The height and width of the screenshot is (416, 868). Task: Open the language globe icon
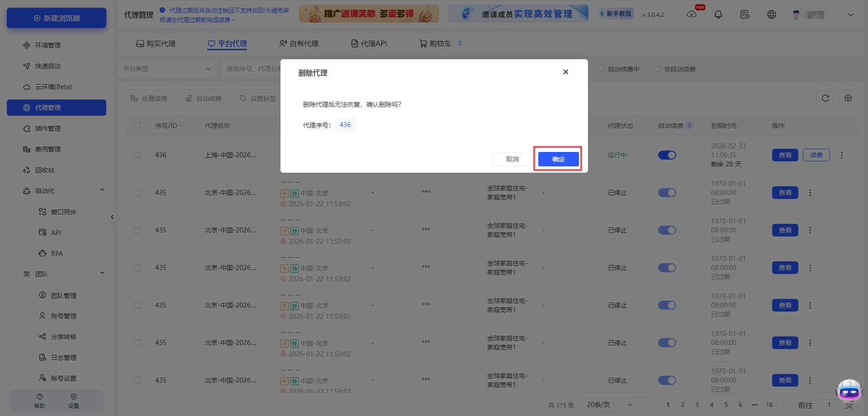771,14
